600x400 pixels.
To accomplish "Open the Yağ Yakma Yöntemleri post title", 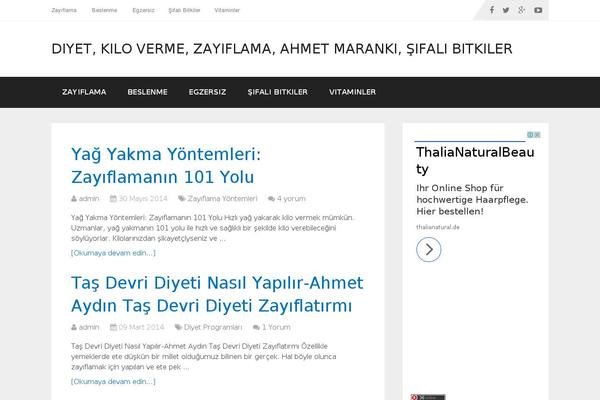I will tap(166, 166).
